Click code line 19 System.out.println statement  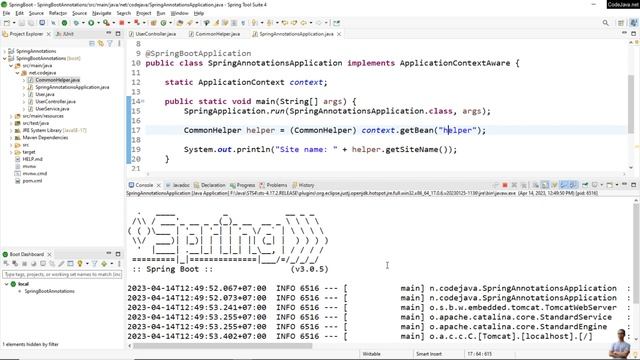click(x=320, y=149)
